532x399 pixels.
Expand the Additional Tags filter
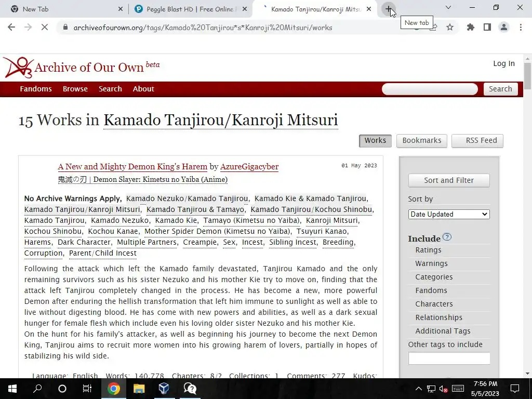pyautogui.click(x=443, y=331)
